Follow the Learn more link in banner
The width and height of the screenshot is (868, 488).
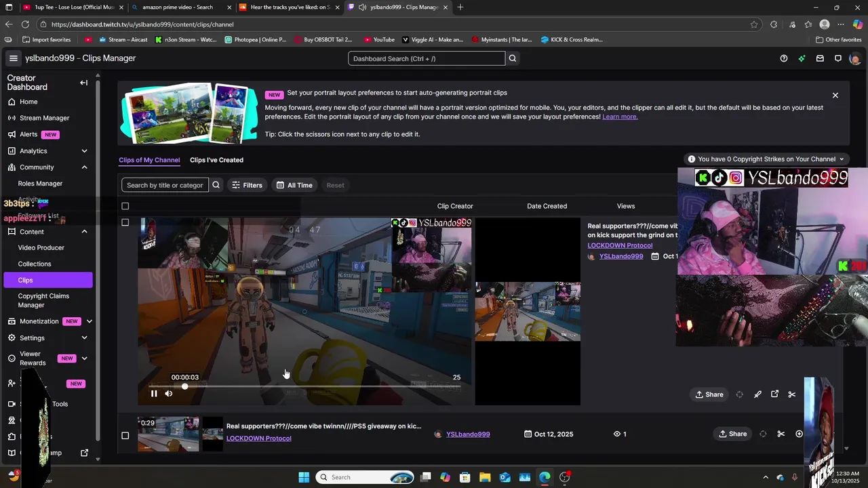620,117
